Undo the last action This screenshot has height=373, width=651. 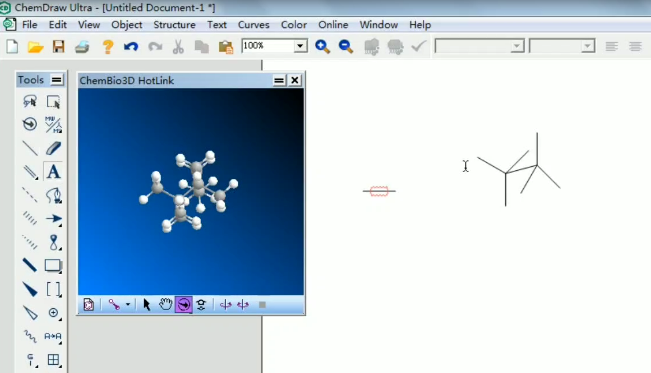tap(131, 47)
